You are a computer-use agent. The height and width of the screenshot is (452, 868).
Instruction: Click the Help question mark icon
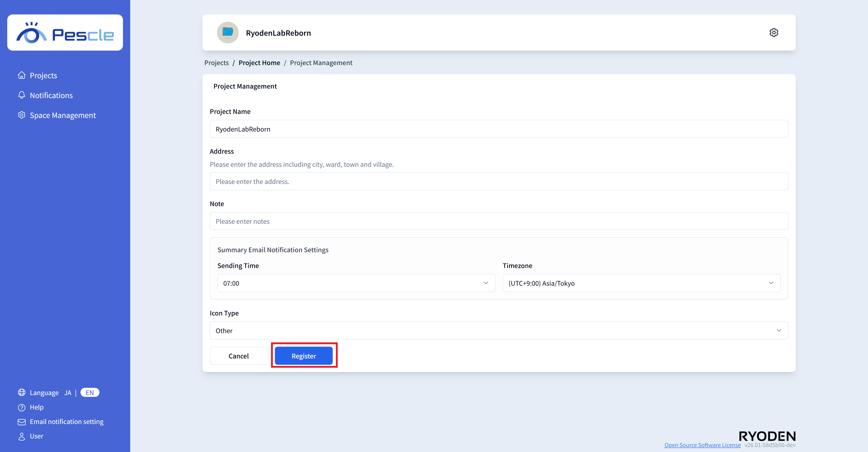click(x=21, y=407)
